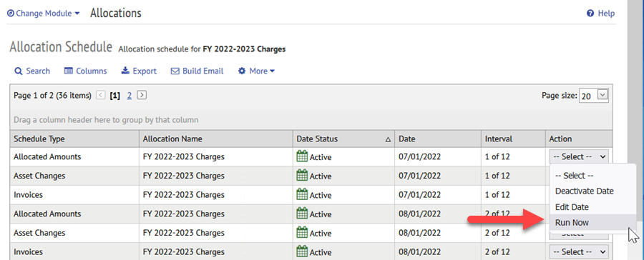Viewport: 644px width, 260px height.
Task: Sort by the Date Status column header
Action: point(343,139)
